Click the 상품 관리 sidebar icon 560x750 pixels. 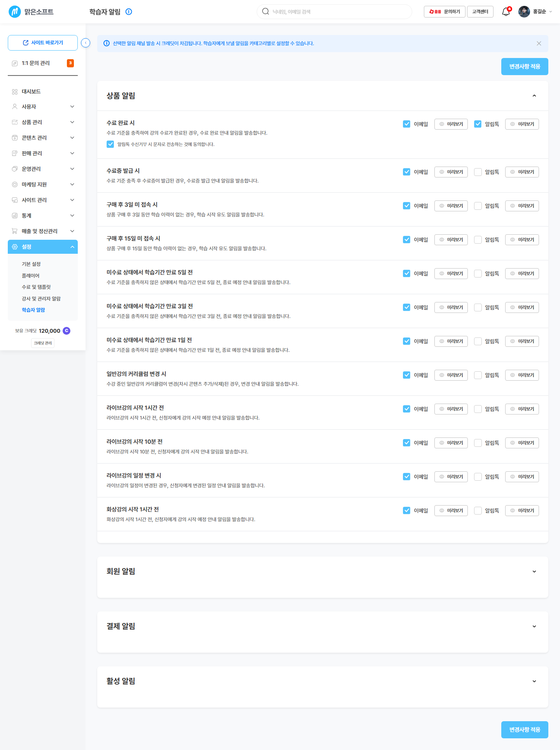click(x=15, y=122)
